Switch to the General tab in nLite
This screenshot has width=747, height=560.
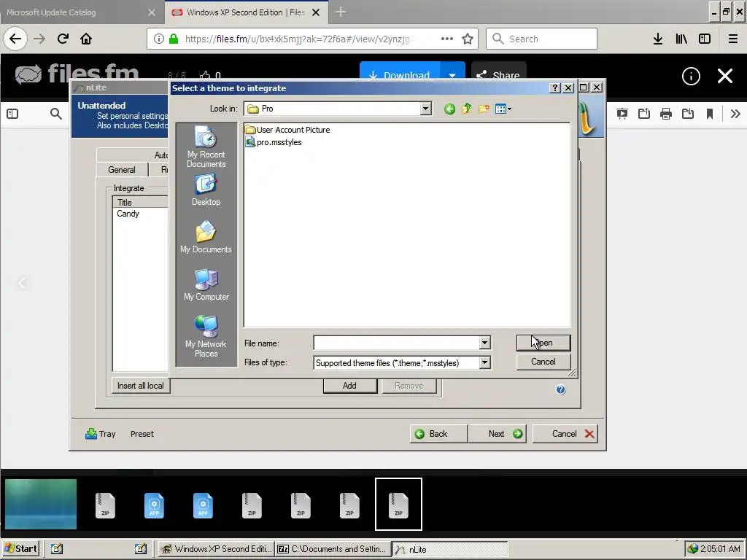(122, 170)
